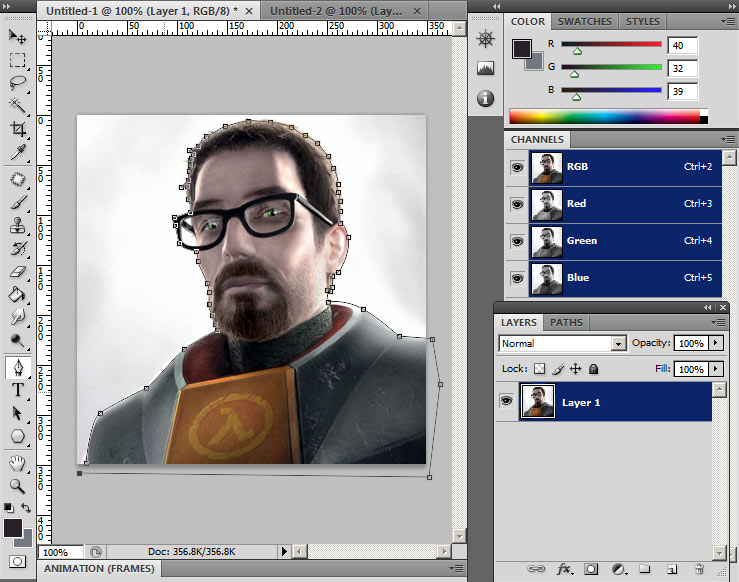Select the Burn tool
Screen dimensions: 739x582
[x=17, y=340]
